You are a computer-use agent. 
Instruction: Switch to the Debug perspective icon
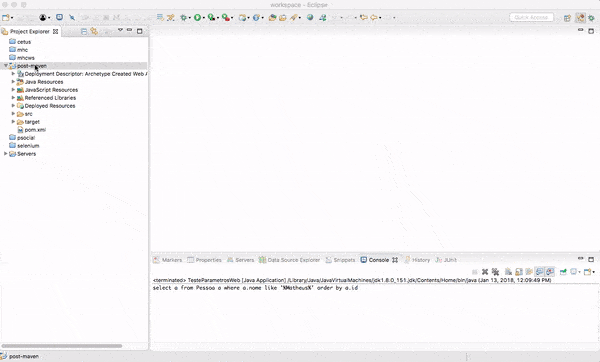pos(592,18)
